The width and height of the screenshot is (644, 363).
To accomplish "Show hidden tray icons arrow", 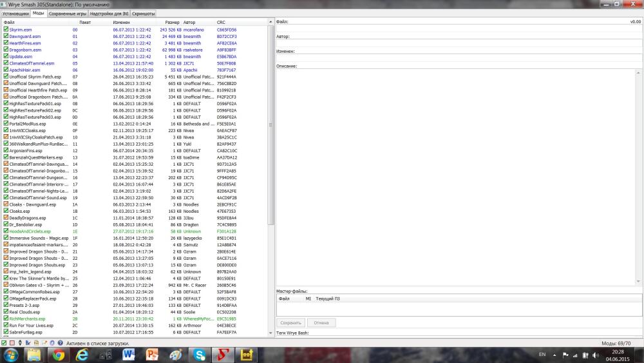I will (554, 355).
